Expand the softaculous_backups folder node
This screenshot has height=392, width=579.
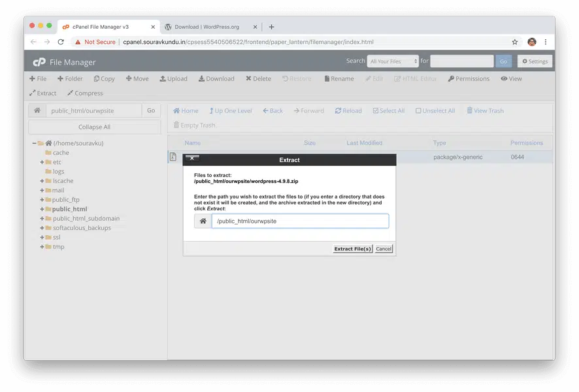tap(42, 228)
